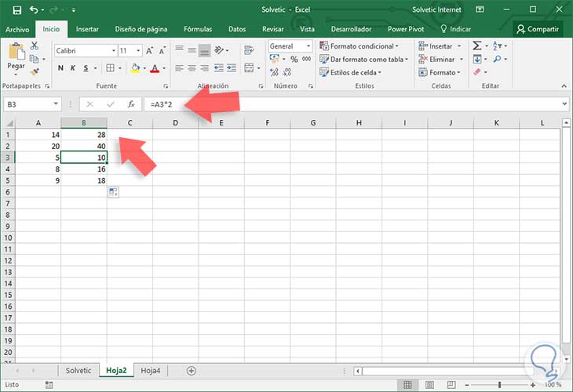
Task: Expand the Name Box dropdown arrow
Action: tap(56, 104)
